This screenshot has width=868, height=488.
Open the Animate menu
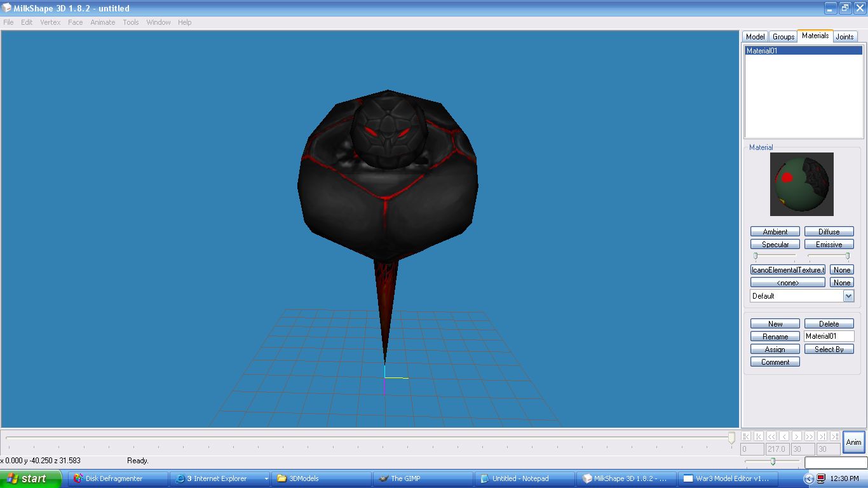[103, 22]
